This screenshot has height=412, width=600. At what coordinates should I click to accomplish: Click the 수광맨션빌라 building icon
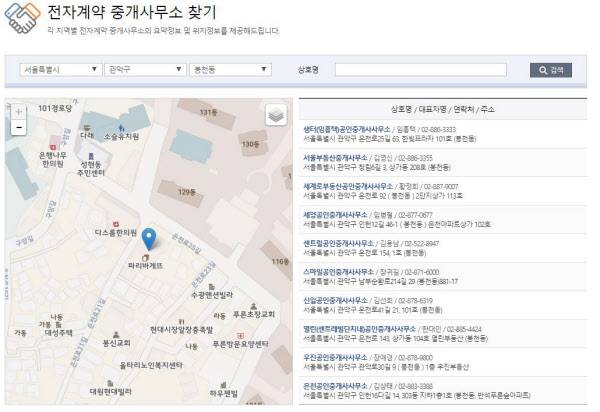tap(211, 287)
